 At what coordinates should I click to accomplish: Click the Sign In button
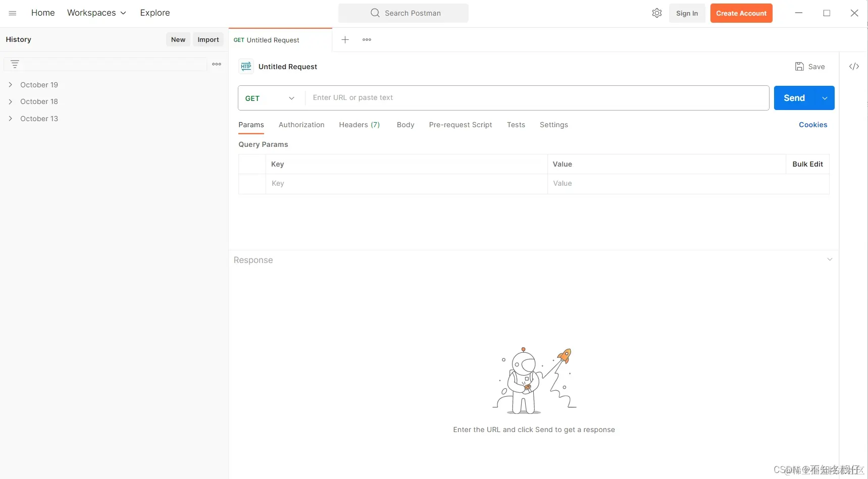click(x=687, y=13)
